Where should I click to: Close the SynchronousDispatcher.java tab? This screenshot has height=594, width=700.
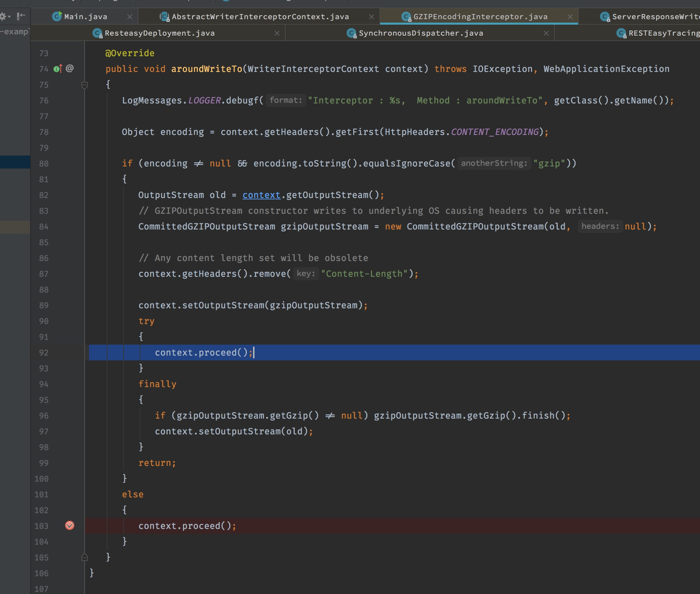click(546, 33)
